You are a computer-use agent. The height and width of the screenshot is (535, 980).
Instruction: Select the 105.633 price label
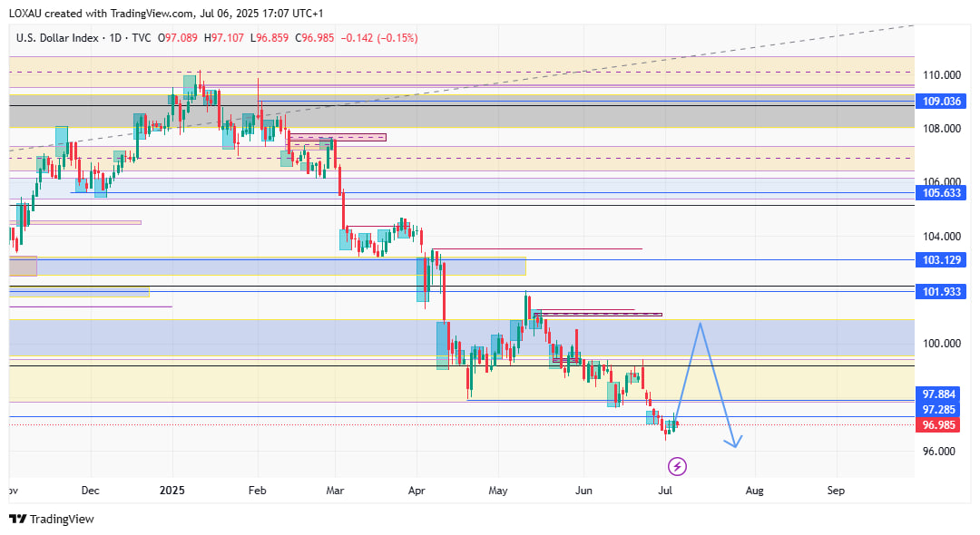[x=941, y=193]
